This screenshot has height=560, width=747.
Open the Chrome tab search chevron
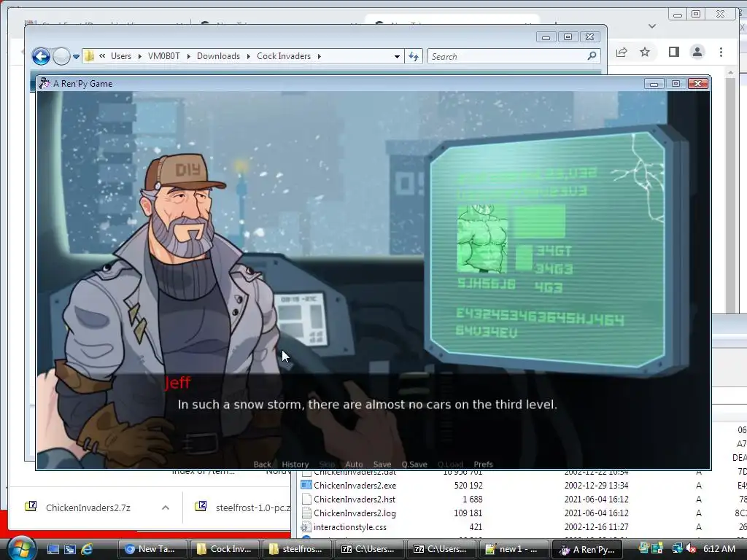[x=652, y=26]
